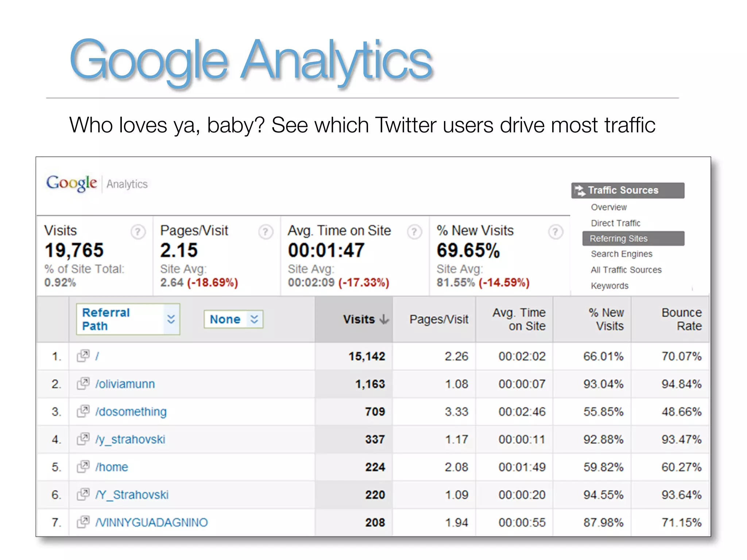Open the /VINNYGUADAGNINO referral link
Image resolution: width=747 pixels, height=560 pixels.
pos(151,522)
